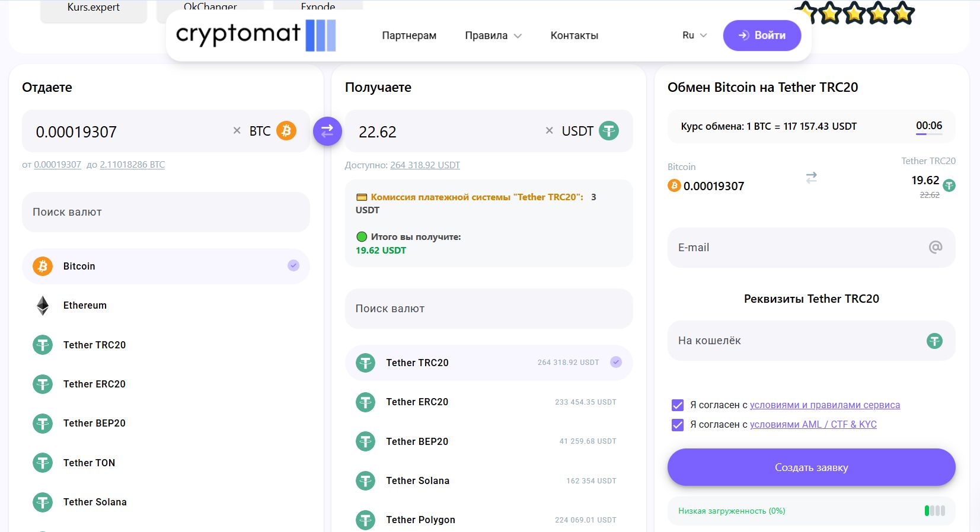Image resolution: width=980 pixels, height=532 pixels.
Task: Click the left Поиск валют search field
Action: (165, 212)
